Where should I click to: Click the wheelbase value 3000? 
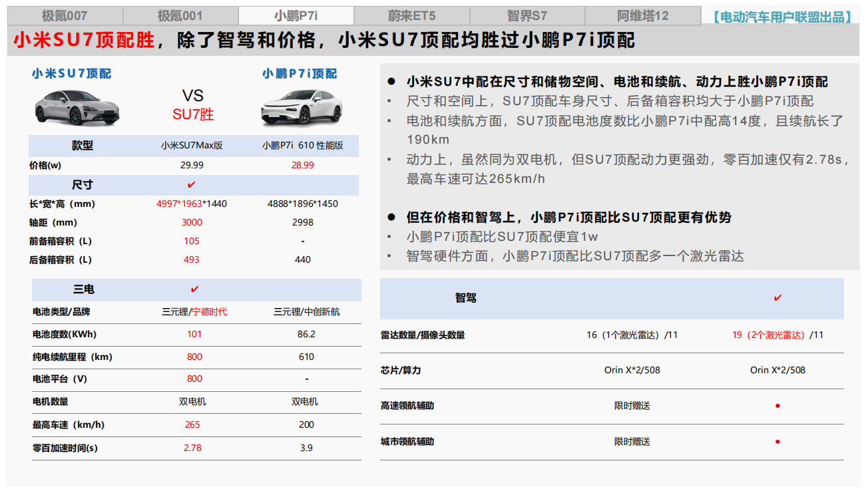tap(192, 222)
